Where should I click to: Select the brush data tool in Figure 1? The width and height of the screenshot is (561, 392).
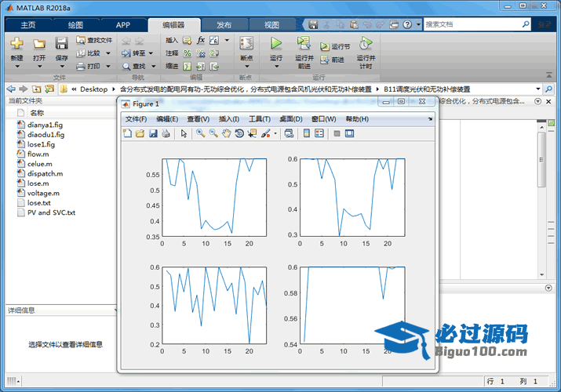tap(265, 133)
